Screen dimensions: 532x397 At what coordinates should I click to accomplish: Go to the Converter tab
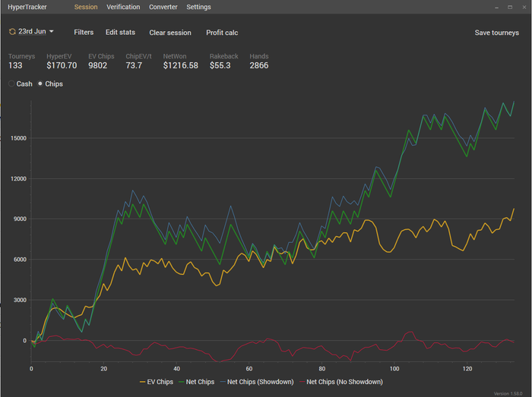(x=163, y=7)
